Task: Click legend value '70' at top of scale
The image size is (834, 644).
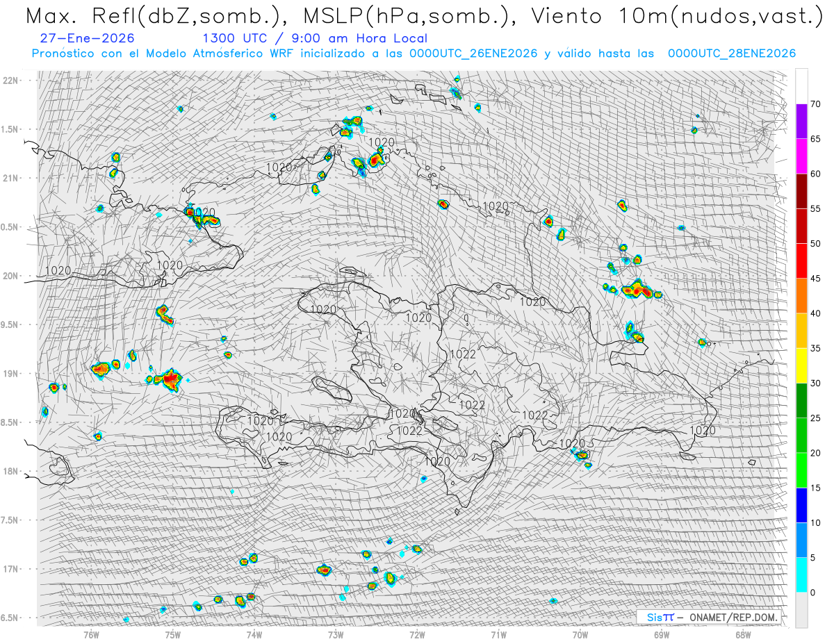Action: tap(815, 104)
